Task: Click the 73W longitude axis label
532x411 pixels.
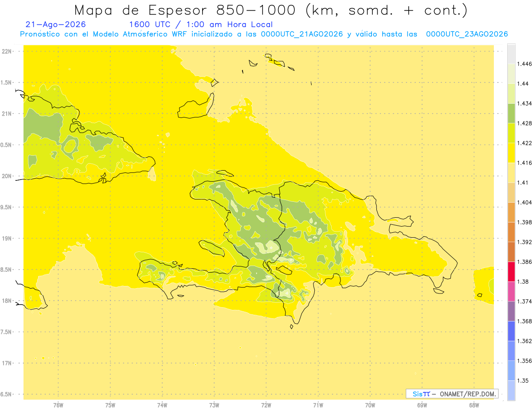Action: coord(214,405)
